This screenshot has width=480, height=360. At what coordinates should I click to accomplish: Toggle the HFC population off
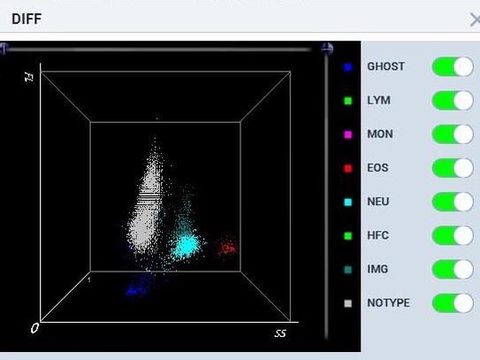(453, 236)
